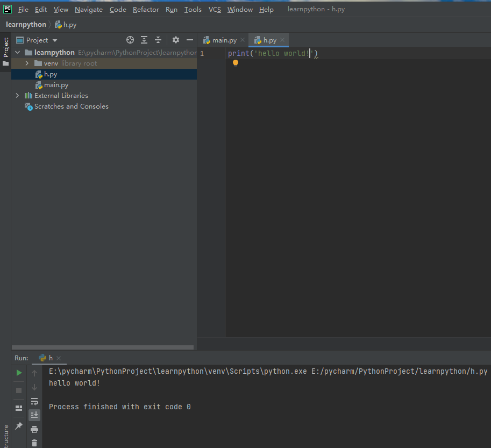Click the yellow intention lightbulb
This screenshot has width=491, height=448.
point(236,63)
